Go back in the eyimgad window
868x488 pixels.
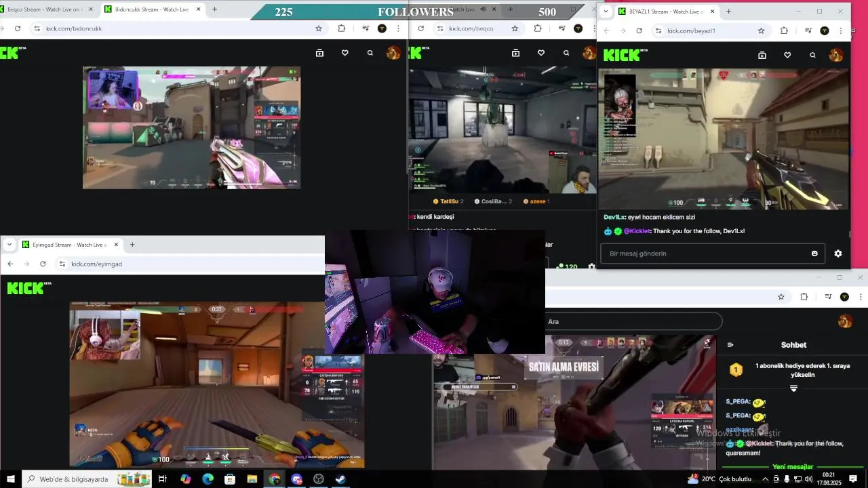pyautogui.click(x=10, y=264)
